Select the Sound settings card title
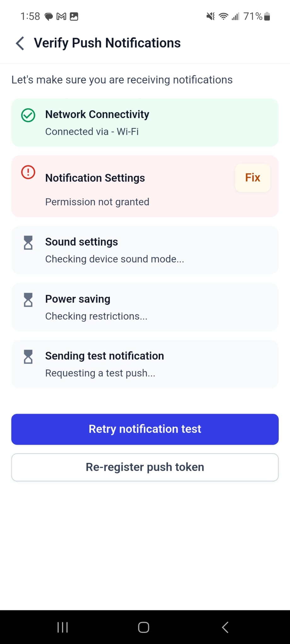 click(82, 242)
